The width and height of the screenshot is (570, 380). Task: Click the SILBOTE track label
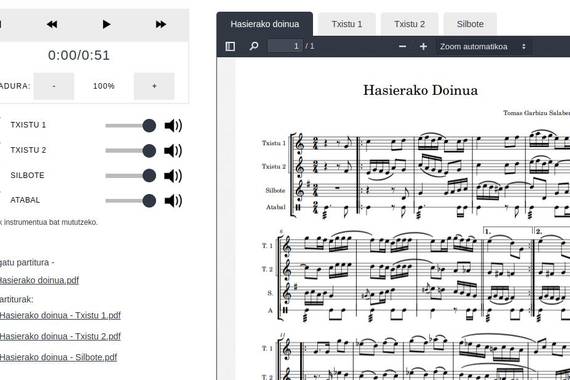27,175
